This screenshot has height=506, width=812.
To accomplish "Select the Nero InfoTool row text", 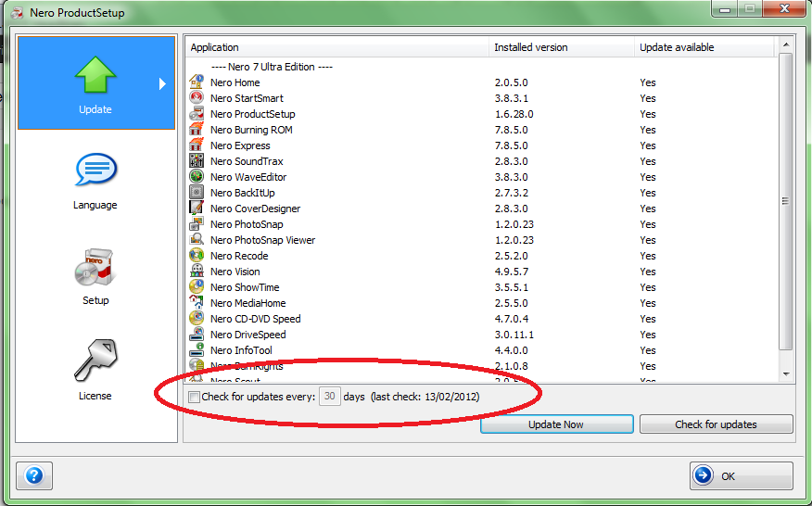I will pyautogui.click(x=241, y=350).
